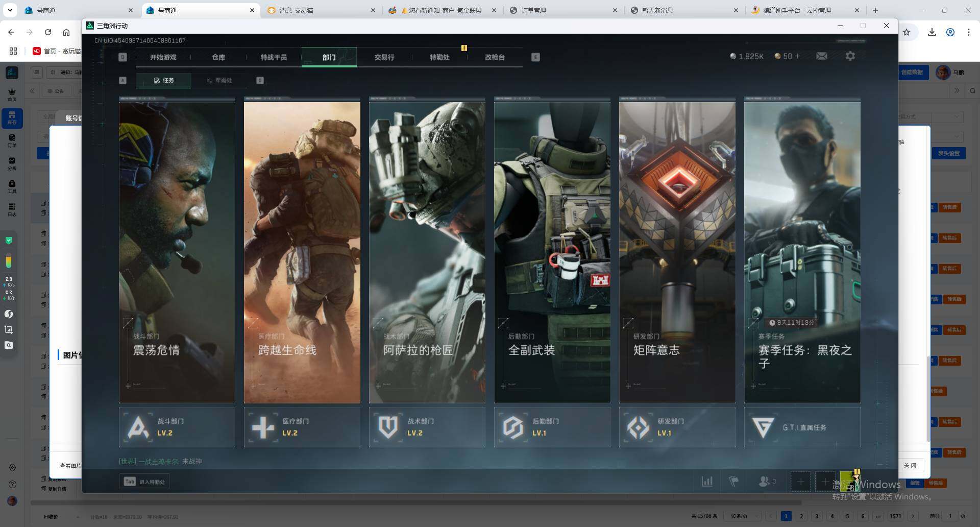Click next page arrow in pagination
The width and height of the screenshot is (980, 527).
pos(913,516)
